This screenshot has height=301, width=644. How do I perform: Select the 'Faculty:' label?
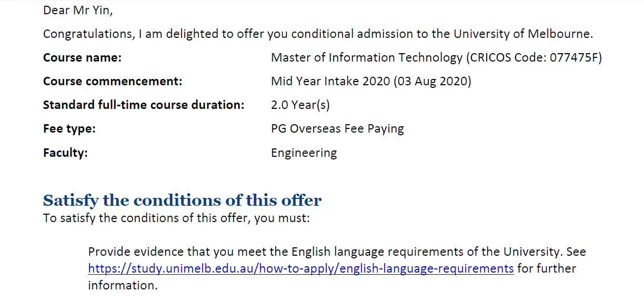(65, 153)
